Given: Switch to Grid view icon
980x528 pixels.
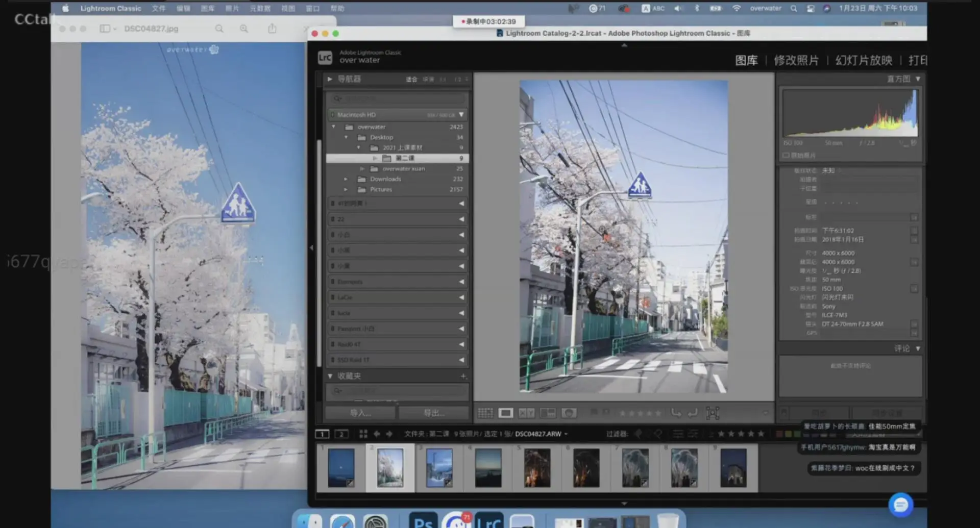Looking at the screenshot, I should pyautogui.click(x=485, y=413).
